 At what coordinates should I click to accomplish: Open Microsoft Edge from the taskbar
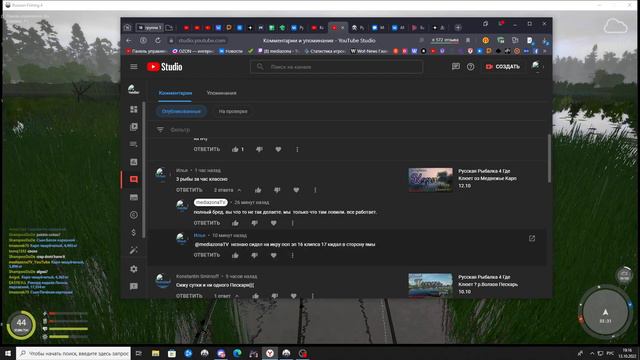tap(237, 353)
